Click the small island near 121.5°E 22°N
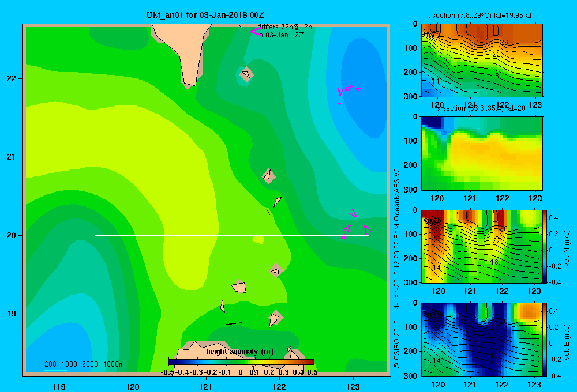Screen dimensions: 577x392 point(246,74)
